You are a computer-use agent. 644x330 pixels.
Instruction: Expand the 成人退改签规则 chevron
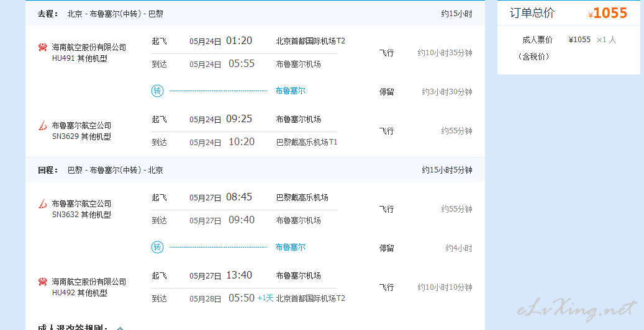click(120, 328)
